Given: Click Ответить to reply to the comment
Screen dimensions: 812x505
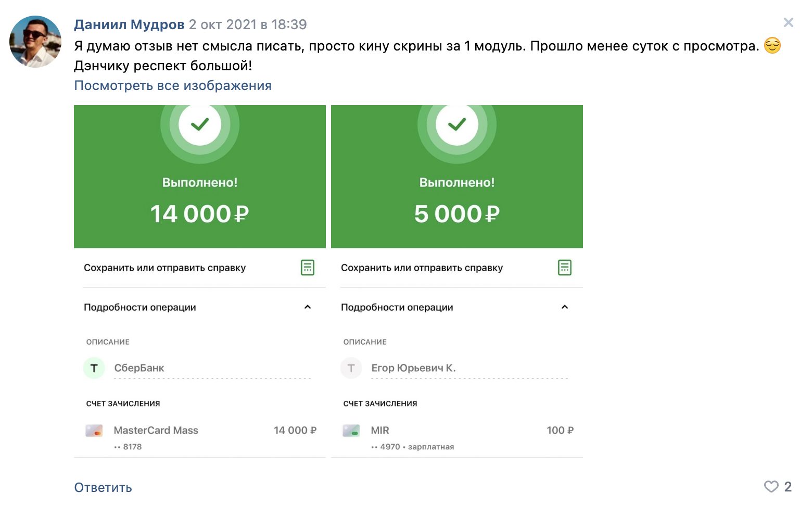Looking at the screenshot, I should 103,488.
